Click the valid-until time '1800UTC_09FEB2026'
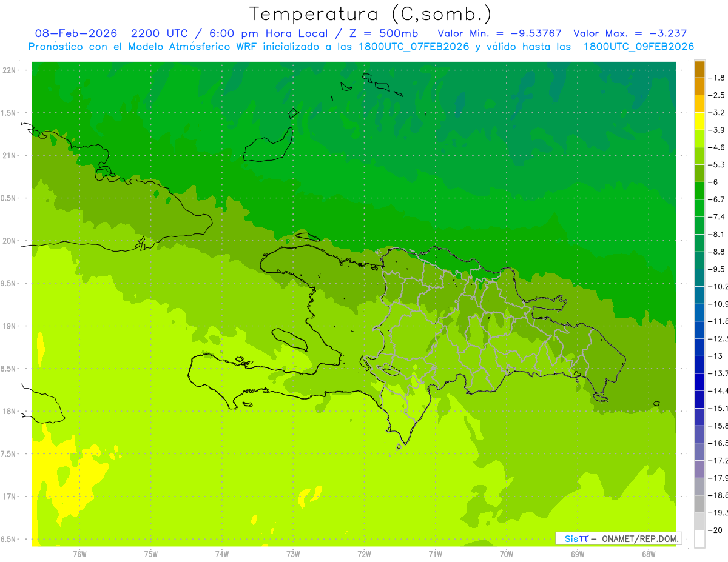The image size is (728, 562). pos(638,47)
